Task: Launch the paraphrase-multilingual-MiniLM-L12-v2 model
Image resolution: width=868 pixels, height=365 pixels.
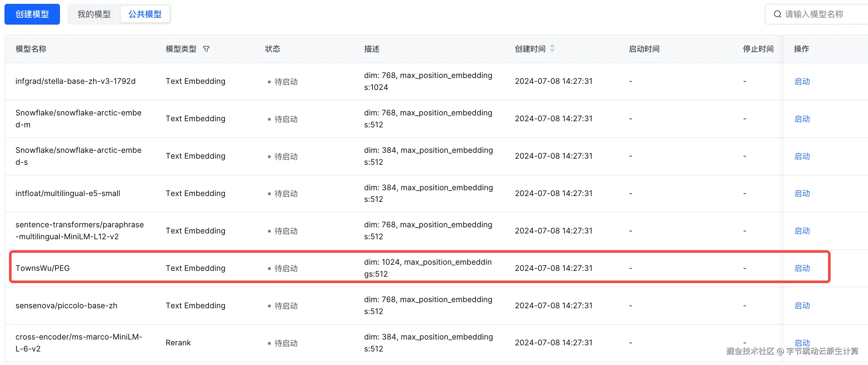Action: click(x=802, y=231)
